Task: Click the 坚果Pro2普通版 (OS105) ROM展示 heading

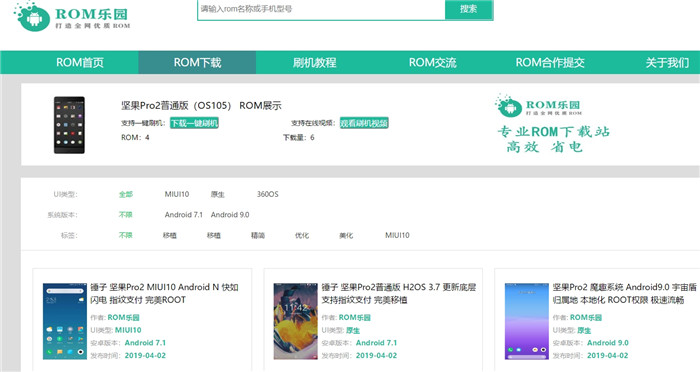Action: 201,106
